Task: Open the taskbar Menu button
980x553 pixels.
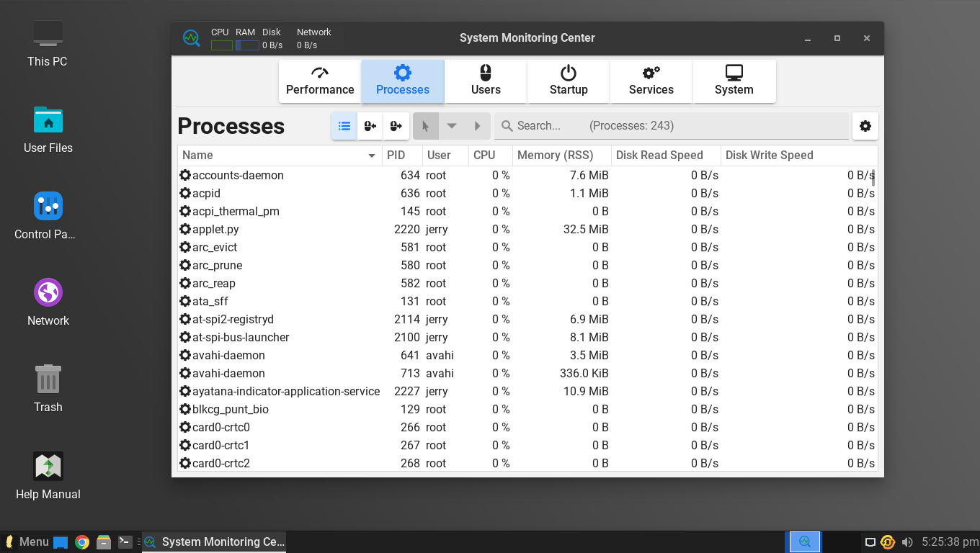Action: click(x=27, y=542)
